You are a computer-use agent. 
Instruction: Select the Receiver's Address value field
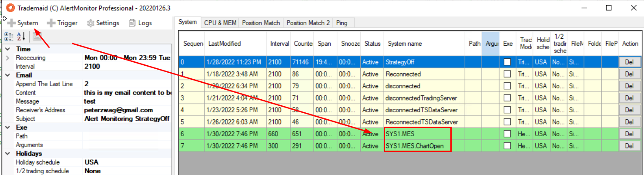pos(126,110)
